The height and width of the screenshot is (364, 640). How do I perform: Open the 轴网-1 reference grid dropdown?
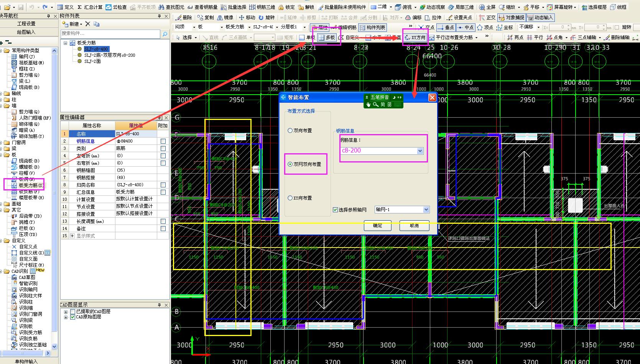click(x=426, y=210)
